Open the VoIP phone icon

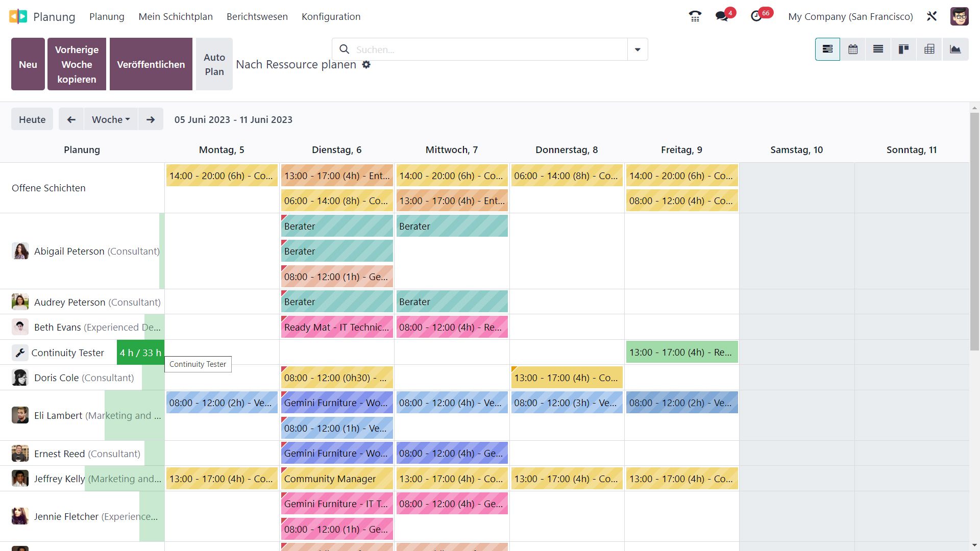[x=695, y=16]
